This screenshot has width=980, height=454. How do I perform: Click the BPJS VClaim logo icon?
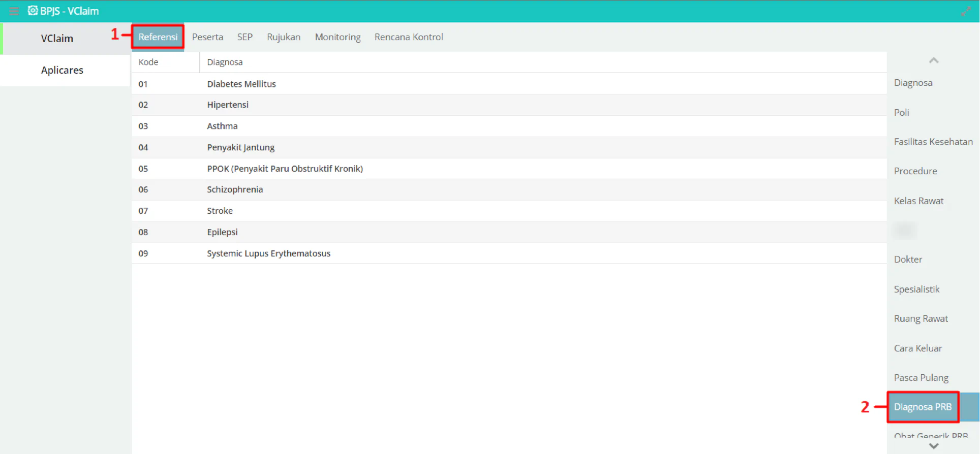(33, 11)
